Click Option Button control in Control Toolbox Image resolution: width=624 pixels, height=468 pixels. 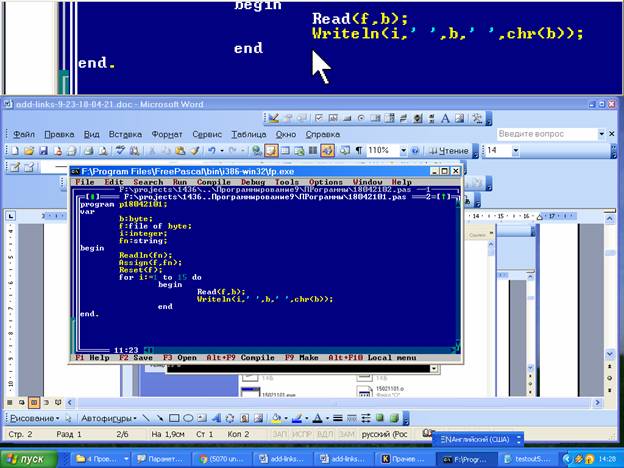(361, 118)
